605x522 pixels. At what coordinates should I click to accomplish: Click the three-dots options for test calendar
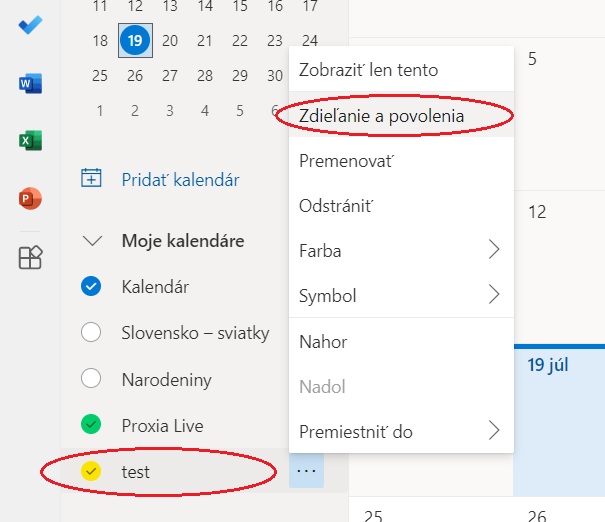[307, 471]
